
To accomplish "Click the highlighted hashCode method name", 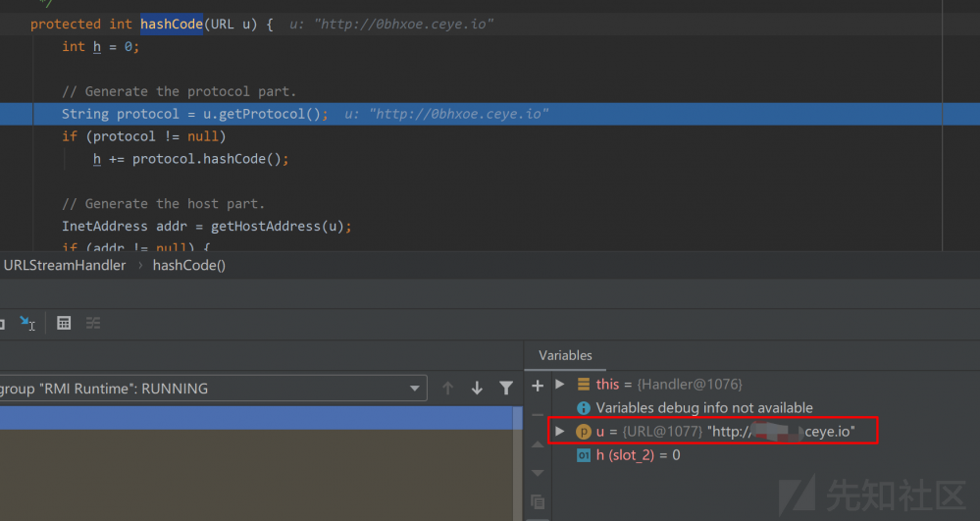I will tap(172, 24).
